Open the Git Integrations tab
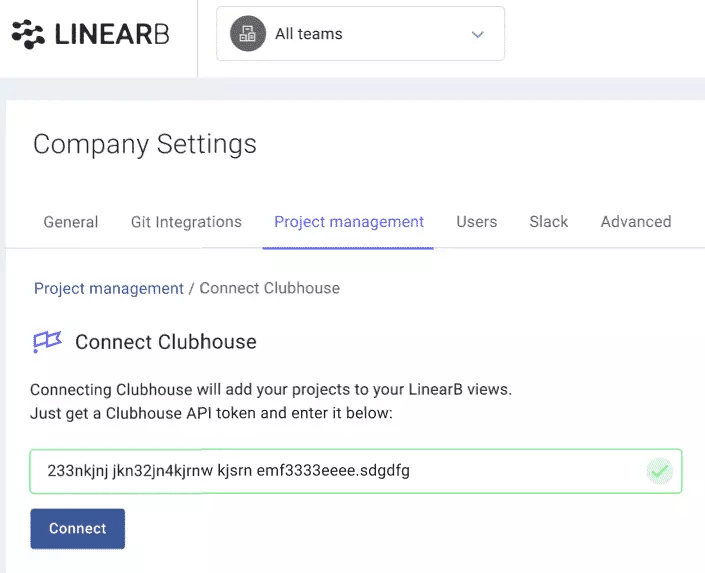This screenshot has height=573, width=705. click(x=186, y=222)
